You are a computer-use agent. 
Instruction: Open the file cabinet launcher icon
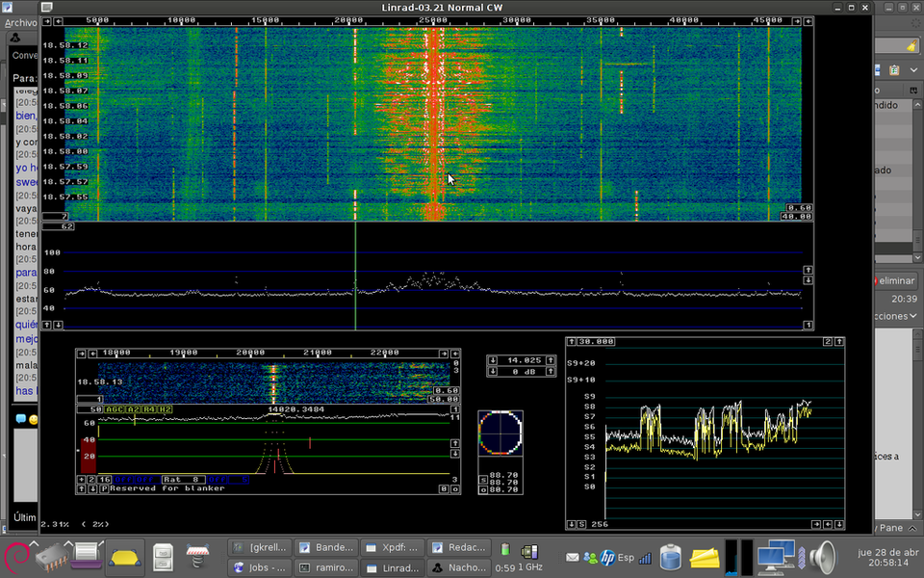click(x=164, y=557)
